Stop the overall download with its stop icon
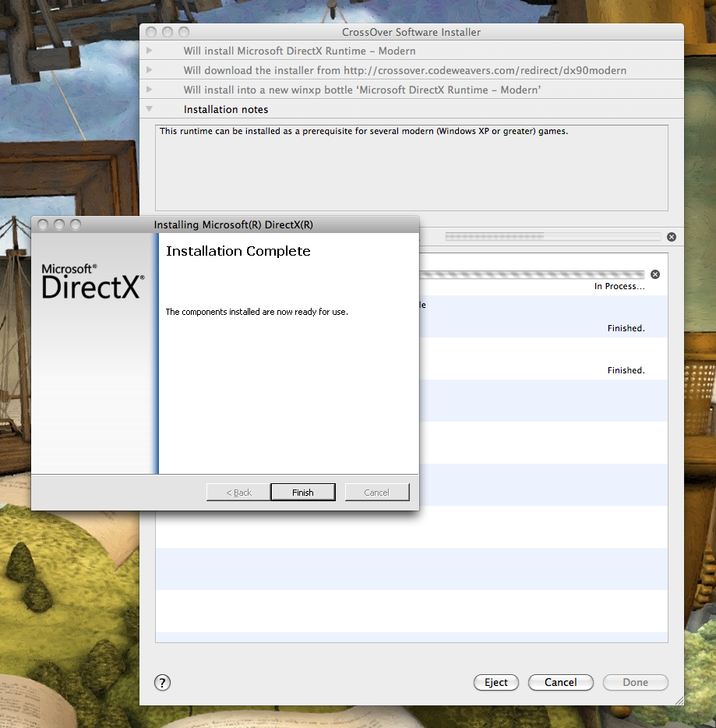Screen dimensions: 716x728 coord(671,236)
